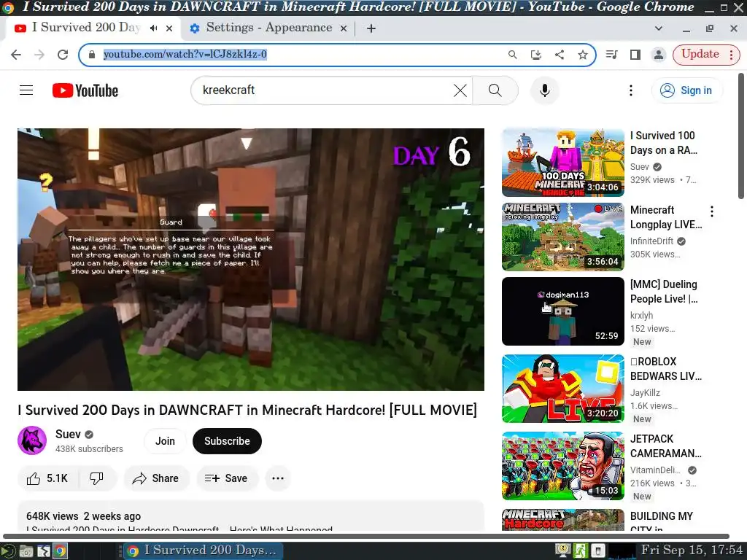Open [MMC] Dueling People Live title

[664, 292]
